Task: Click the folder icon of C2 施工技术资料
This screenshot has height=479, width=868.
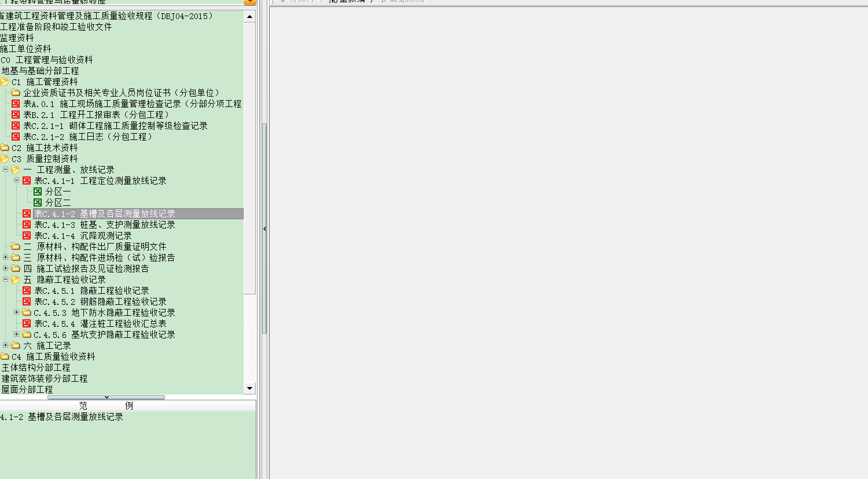Action: pyautogui.click(x=5, y=148)
